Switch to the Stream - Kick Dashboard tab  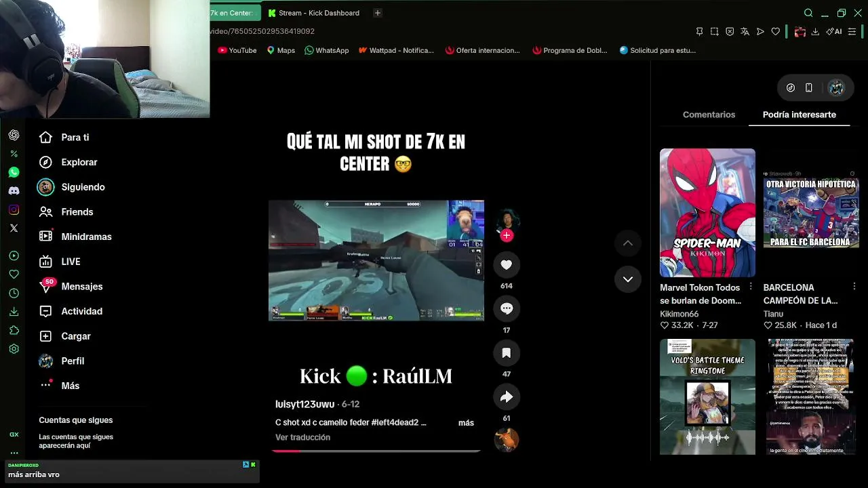coord(313,13)
